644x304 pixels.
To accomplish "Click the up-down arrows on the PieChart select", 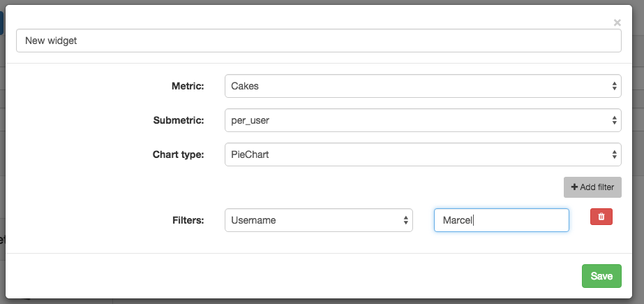I will coord(614,154).
